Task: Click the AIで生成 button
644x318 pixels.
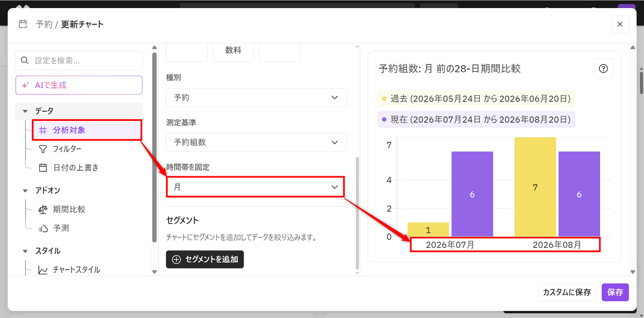Action: 79,85
